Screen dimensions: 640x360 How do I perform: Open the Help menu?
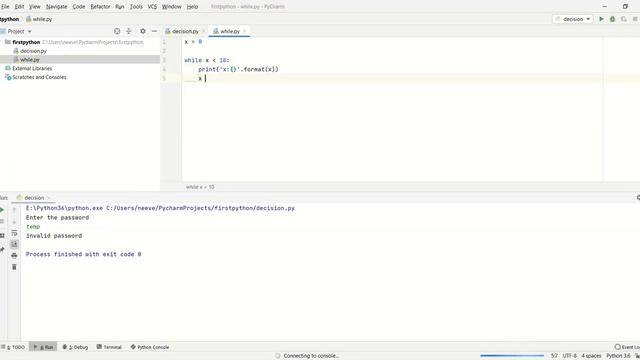tap(192, 7)
